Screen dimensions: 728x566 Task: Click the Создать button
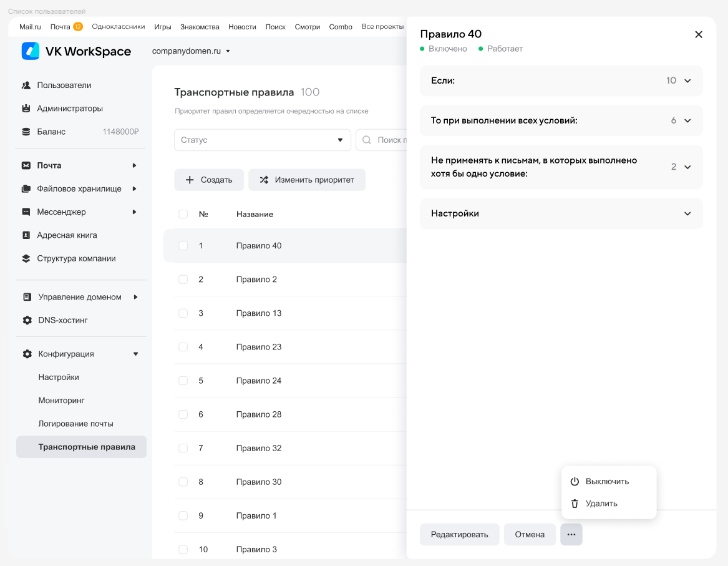(x=209, y=180)
